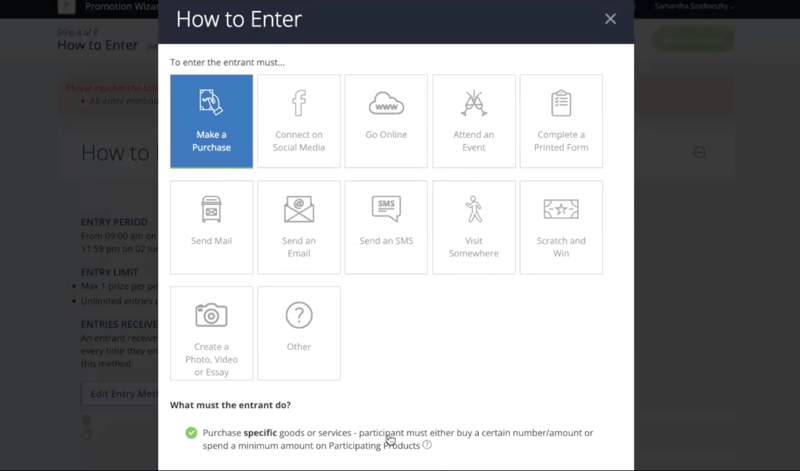The width and height of the screenshot is (800, 471).
Task: Click the green button in the header
Action: coord(693,39)
